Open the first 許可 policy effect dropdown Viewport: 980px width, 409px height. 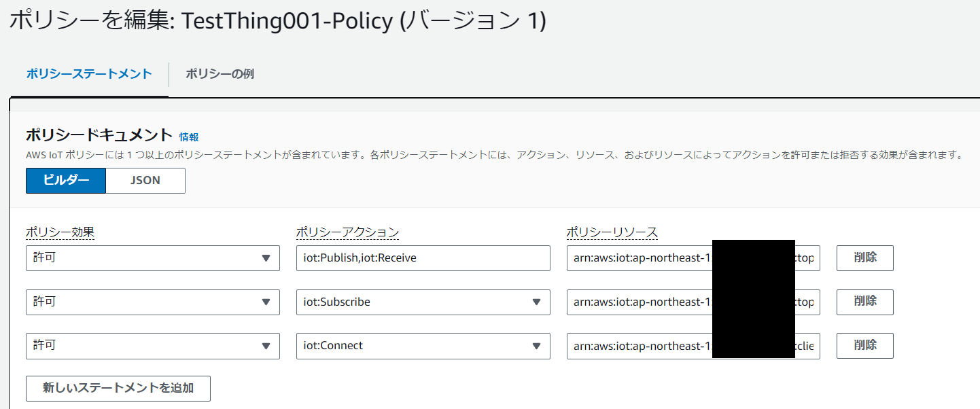tap(152, 258)
